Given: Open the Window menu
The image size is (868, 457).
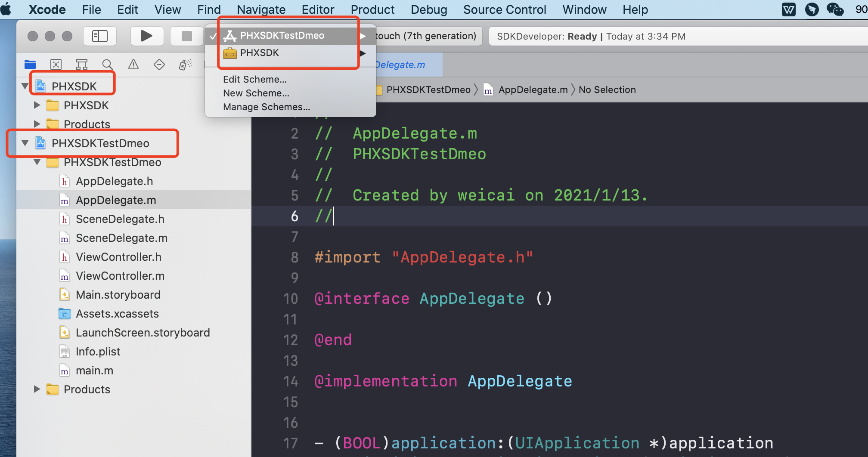Looking at the screenshot, I should click(x=584, y=9).
